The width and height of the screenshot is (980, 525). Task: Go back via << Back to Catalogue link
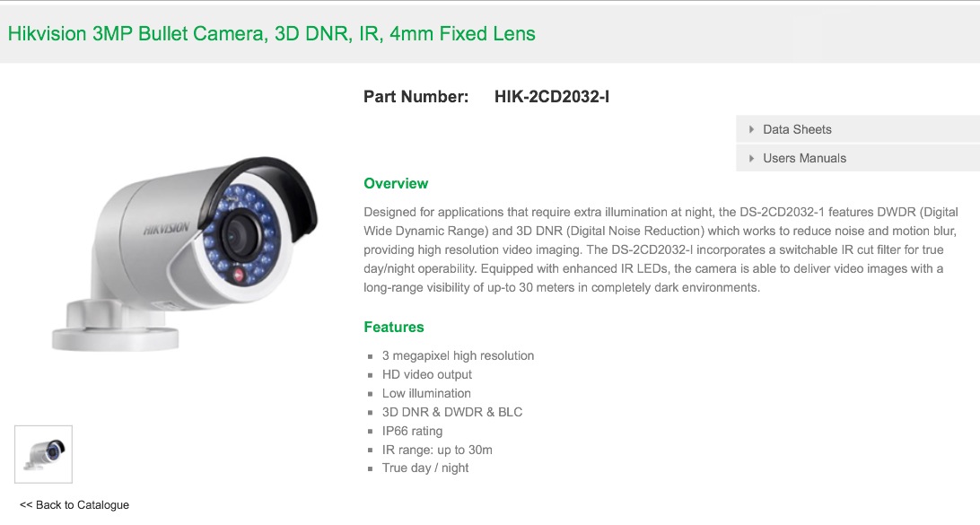coord(74,505)
